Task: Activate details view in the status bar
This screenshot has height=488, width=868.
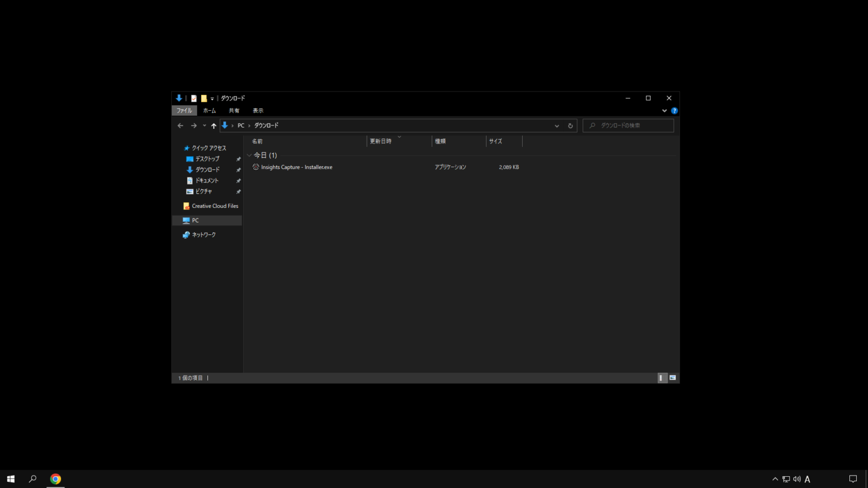Action: point(661,377)
